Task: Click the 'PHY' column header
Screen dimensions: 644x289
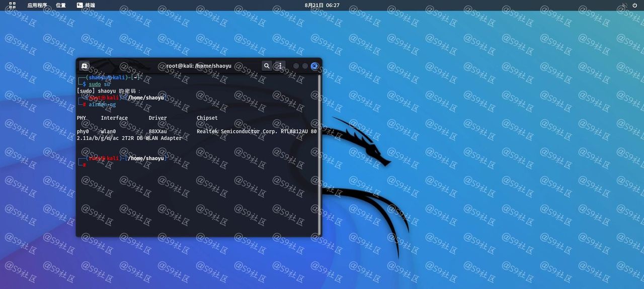Action: click(82, 118)
